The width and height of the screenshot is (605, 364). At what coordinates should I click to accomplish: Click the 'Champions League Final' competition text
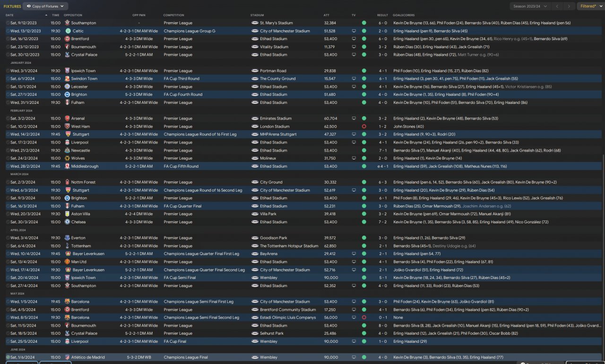[186, 357]
